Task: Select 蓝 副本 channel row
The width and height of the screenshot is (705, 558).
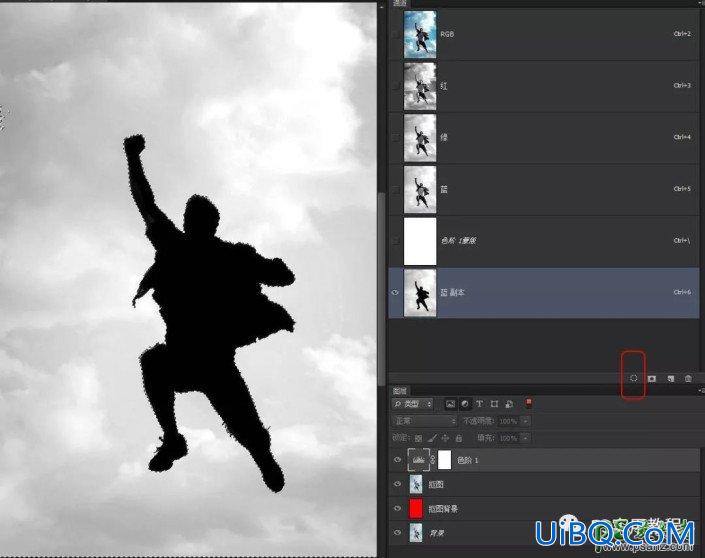Action: point(544,293)
